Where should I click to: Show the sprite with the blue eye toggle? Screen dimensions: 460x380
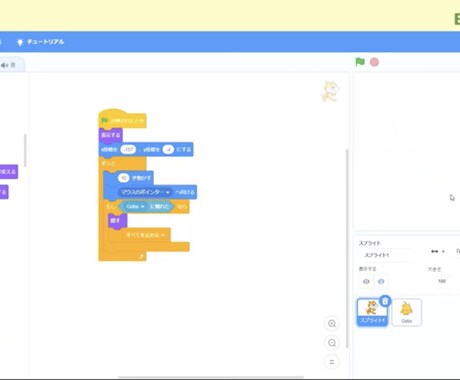click(381, 281)
